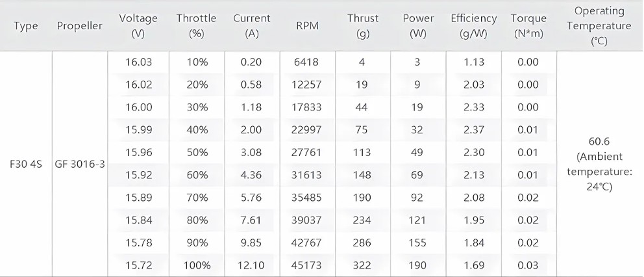Click the Efficiency (g/W) column header

[473, 26]
